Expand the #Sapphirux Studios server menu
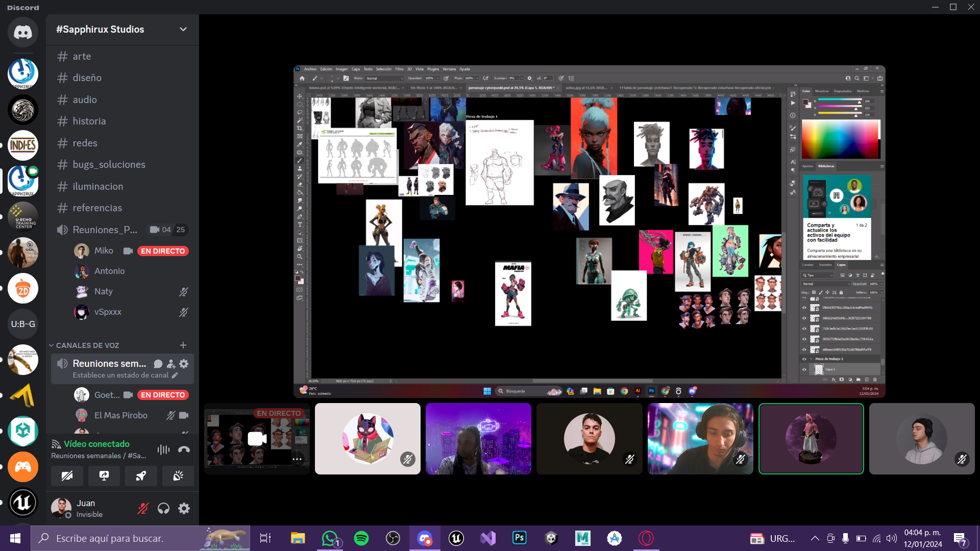The image size is (980, 551). pyautogui.click(x=183, y=30)
